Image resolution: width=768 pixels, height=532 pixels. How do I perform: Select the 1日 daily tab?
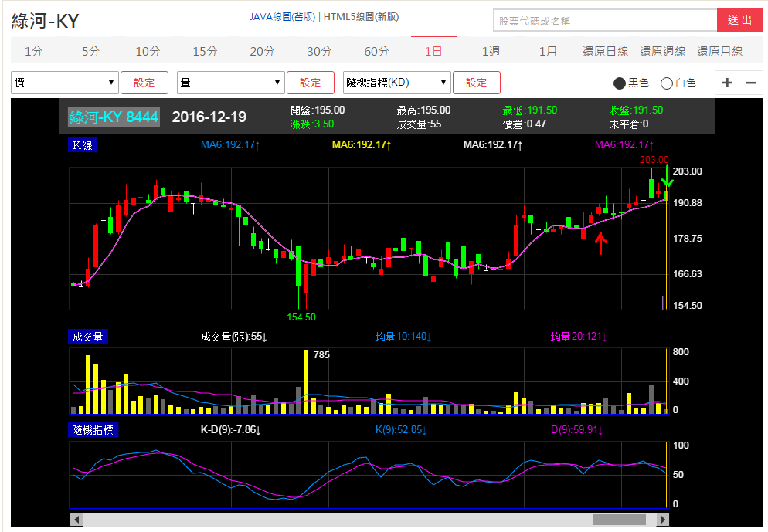click(433, 51)
